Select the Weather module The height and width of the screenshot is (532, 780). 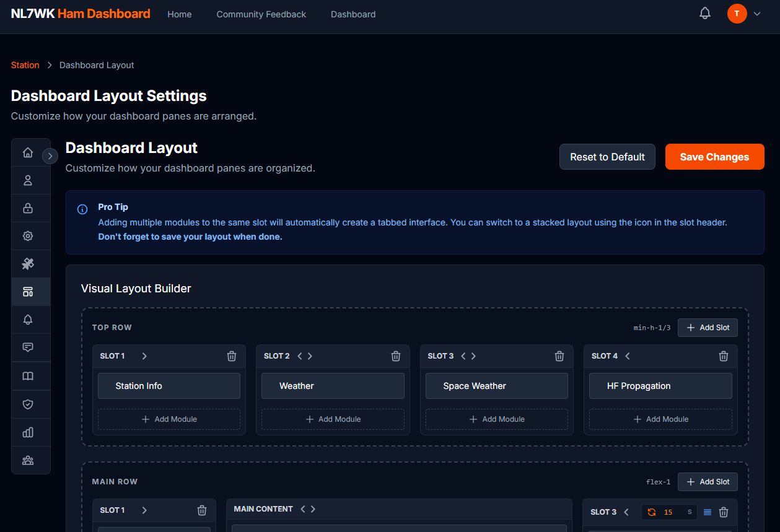(333, 386)
